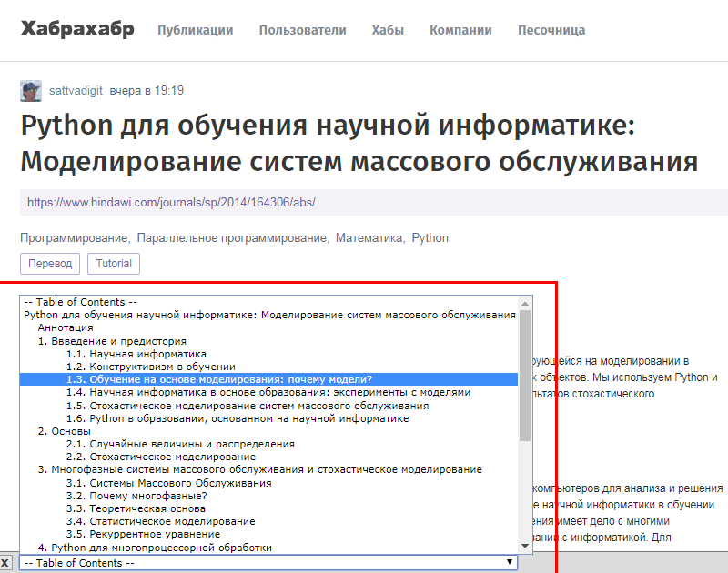This screenshot has height=573, width=728.
Task: Click the list scrollbar up arrow
Action: (x=525, y=304)
